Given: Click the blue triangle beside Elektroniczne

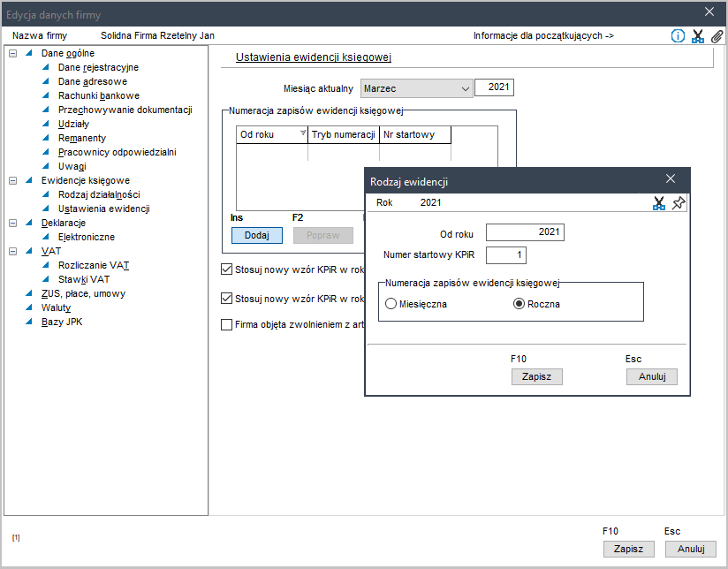Looking at the screenshot, I should (46, 237).
